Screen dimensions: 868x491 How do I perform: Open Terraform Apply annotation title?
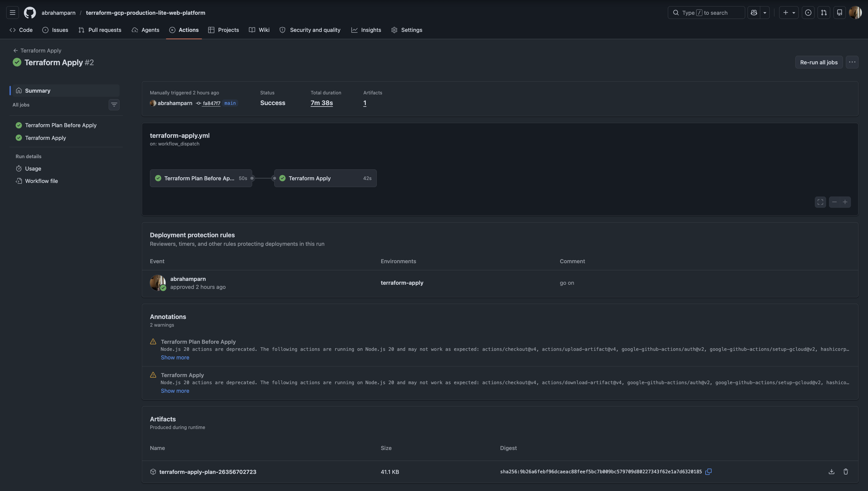pos(182,375)
